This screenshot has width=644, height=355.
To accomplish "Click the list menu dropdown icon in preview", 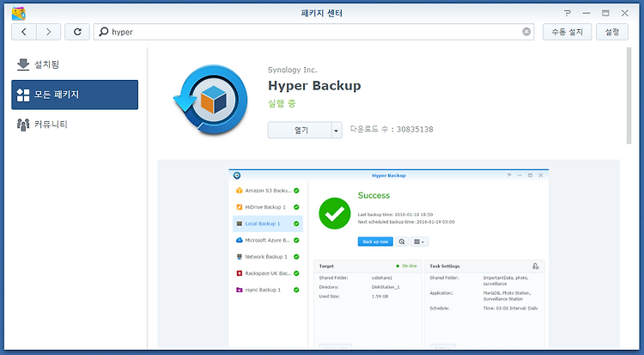I will [x=419, y=242].
